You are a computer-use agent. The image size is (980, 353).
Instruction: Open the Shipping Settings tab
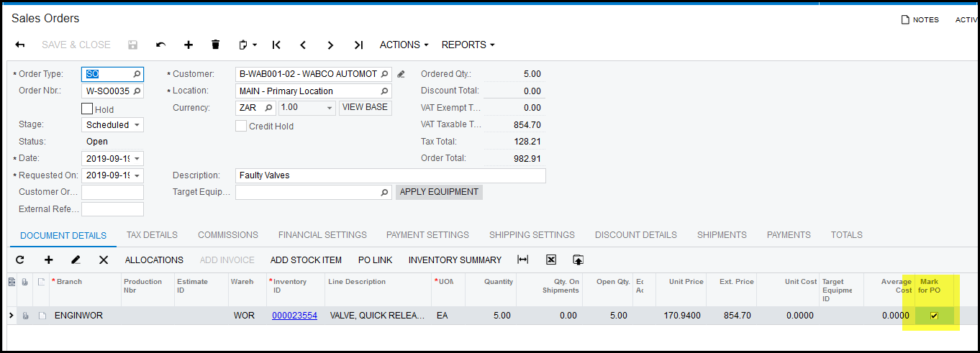point(532,235)
